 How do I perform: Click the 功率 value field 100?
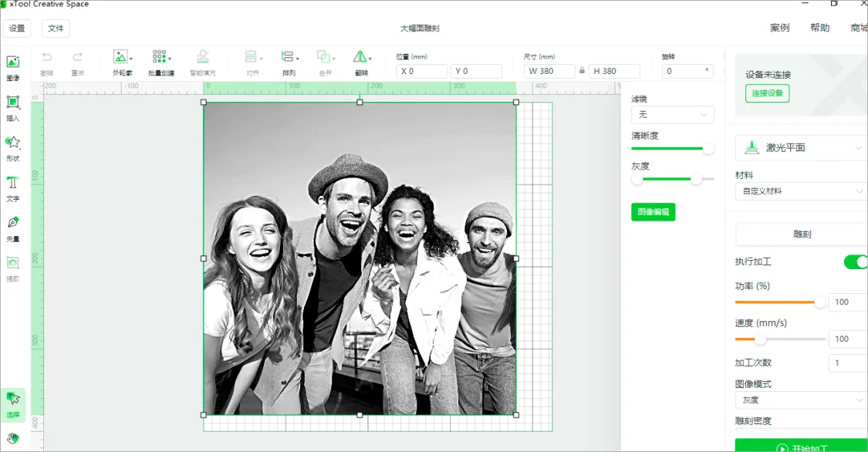[x=848, y=302]
